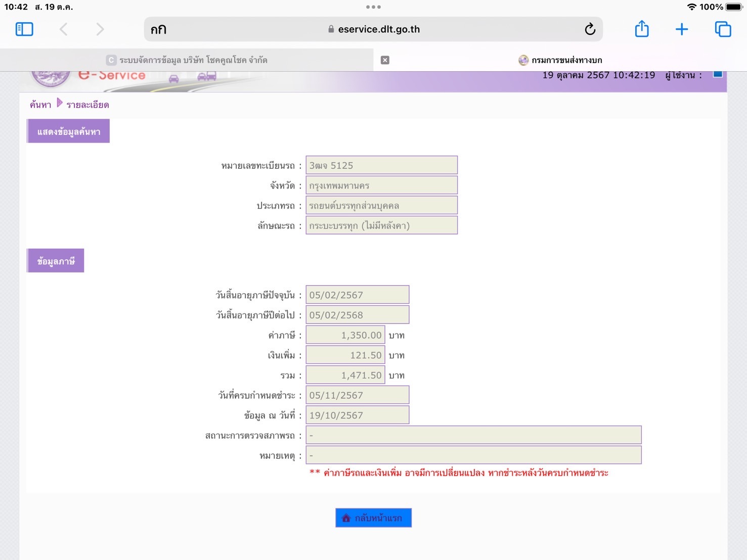Reload the eservice.dlt.go.th page
The image size is (747, 560).
click(x=590, y=29)
